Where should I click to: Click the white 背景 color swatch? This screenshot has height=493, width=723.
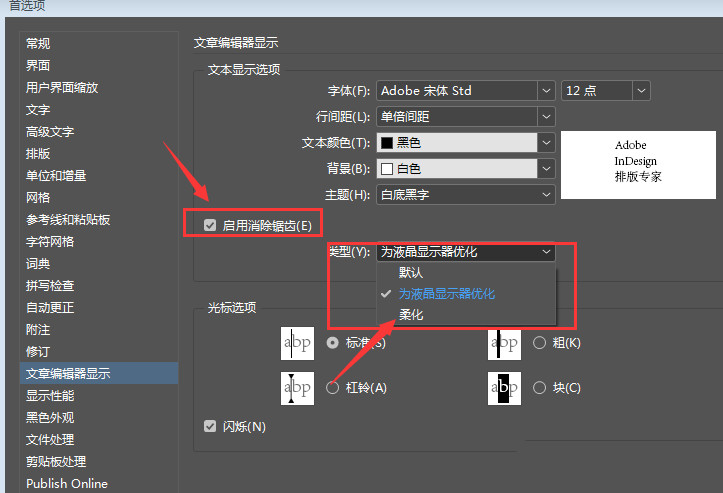[386, 169]
